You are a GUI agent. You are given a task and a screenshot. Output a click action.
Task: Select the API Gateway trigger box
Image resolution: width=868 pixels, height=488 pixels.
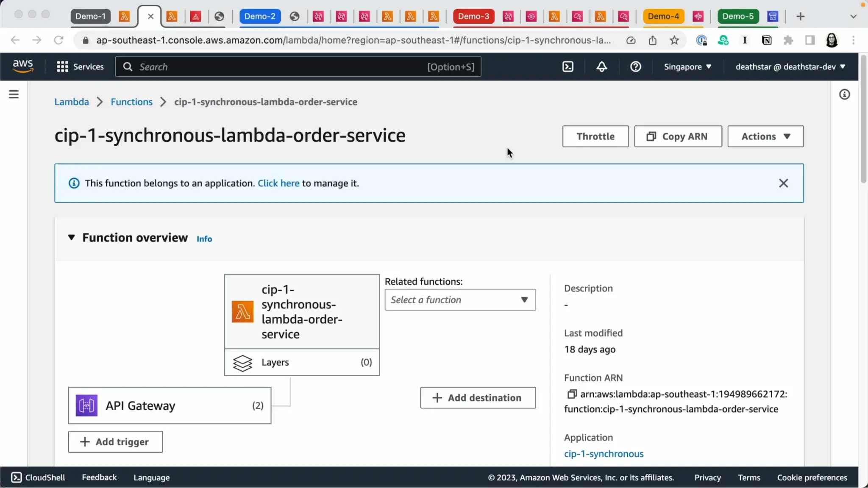point(170,405)
